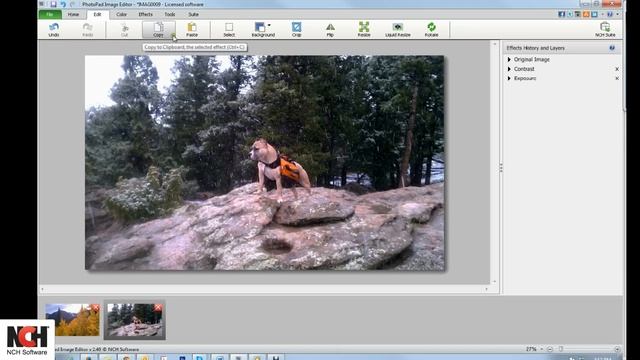The height and width of the screenshot is (360, 640).
Task: Click the grayed-out Redo toolbar button
Action: click(x=87, y=29)
